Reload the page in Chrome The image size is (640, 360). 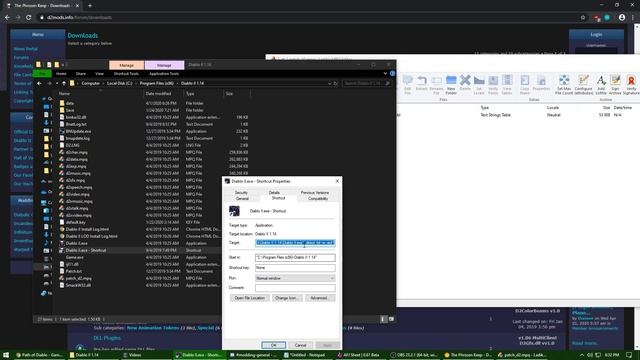(x=29, y=18)
